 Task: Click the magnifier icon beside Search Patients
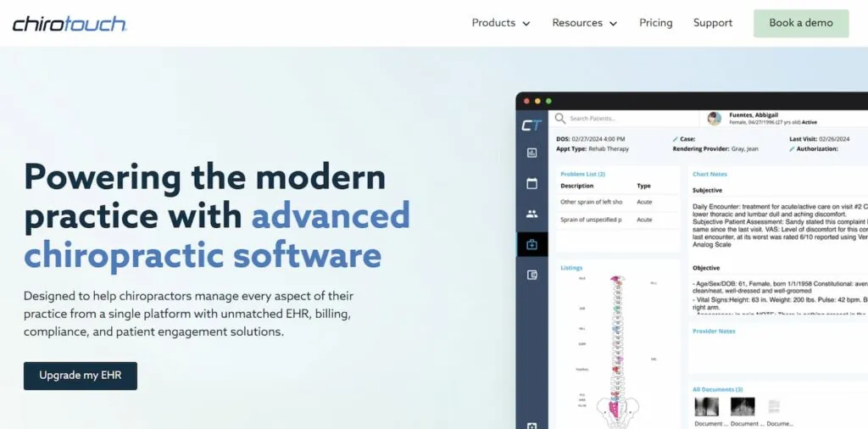pyautogui.click(x=560, y=119)
